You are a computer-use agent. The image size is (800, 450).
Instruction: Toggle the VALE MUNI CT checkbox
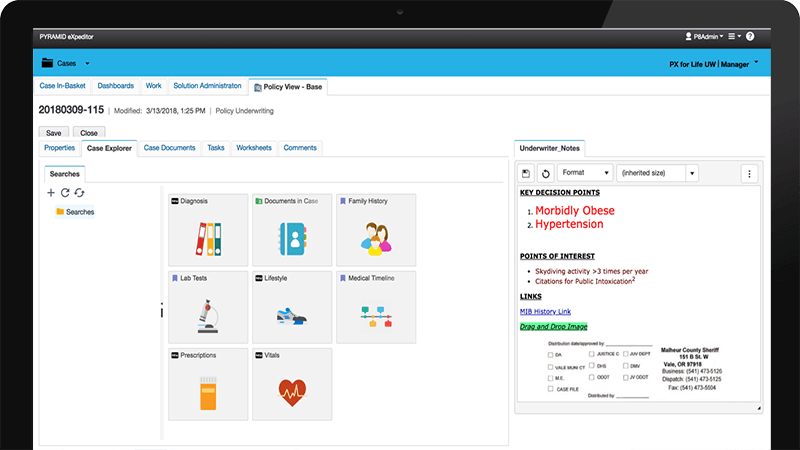click(x=550, y=367)
